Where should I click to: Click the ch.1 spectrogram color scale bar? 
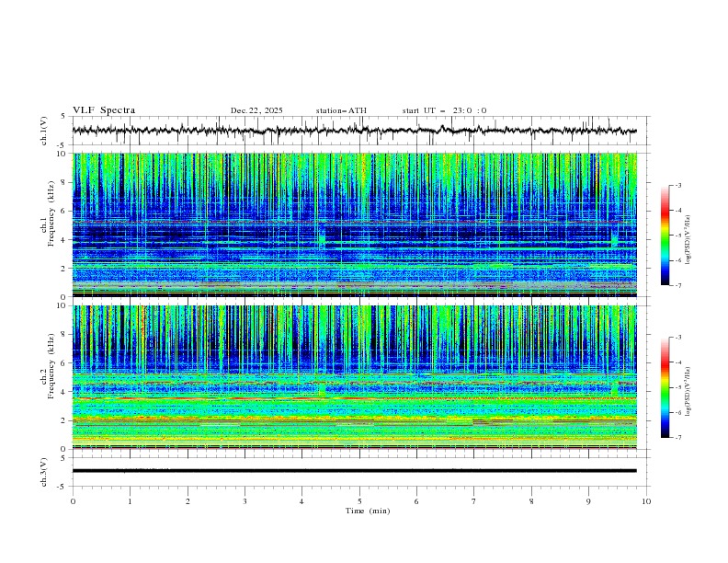pos(665,236)
